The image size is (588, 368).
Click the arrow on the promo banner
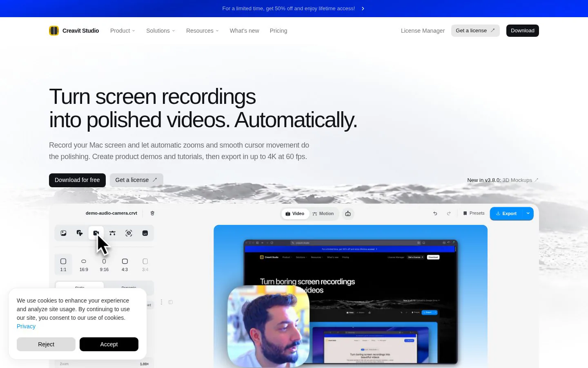point(363,9)
